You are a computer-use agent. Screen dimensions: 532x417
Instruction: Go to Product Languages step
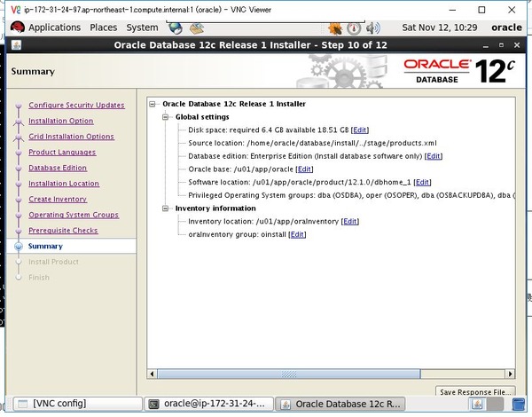click(x=62, y=152)
